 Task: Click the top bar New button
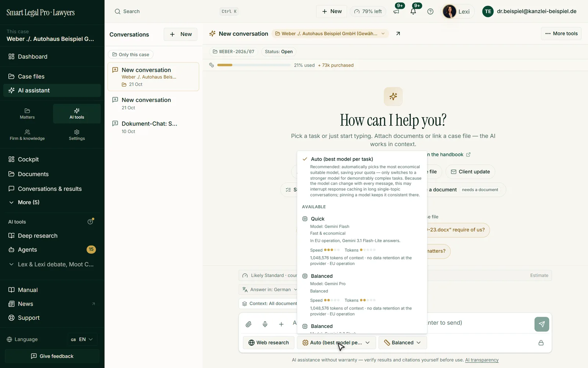pyautogui.click(x=331, y=11)
